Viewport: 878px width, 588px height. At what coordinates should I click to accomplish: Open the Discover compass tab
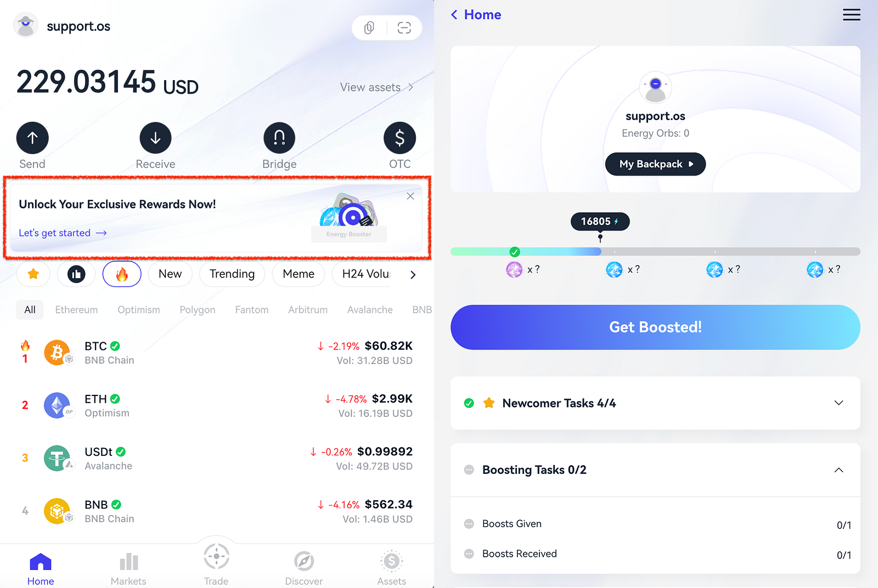(303, 568)
